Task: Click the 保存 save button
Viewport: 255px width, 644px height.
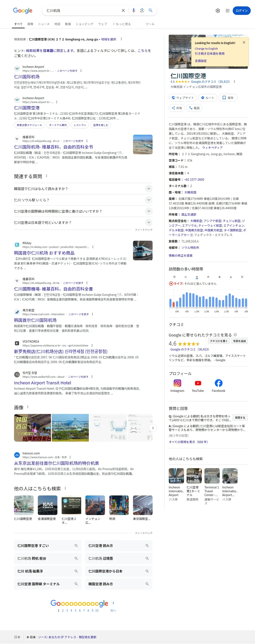Action: point(228,98)
